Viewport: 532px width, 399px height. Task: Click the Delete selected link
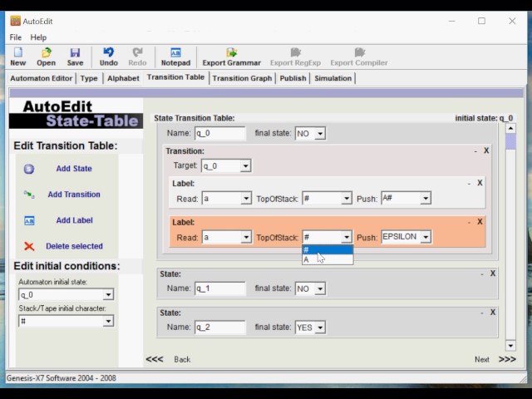coord(74,246)
